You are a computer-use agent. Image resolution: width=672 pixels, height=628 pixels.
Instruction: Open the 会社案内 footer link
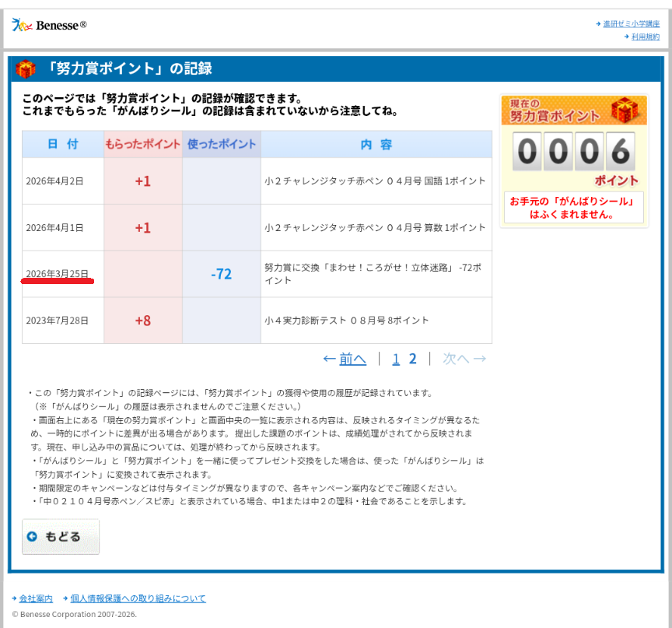pos(36,598)
